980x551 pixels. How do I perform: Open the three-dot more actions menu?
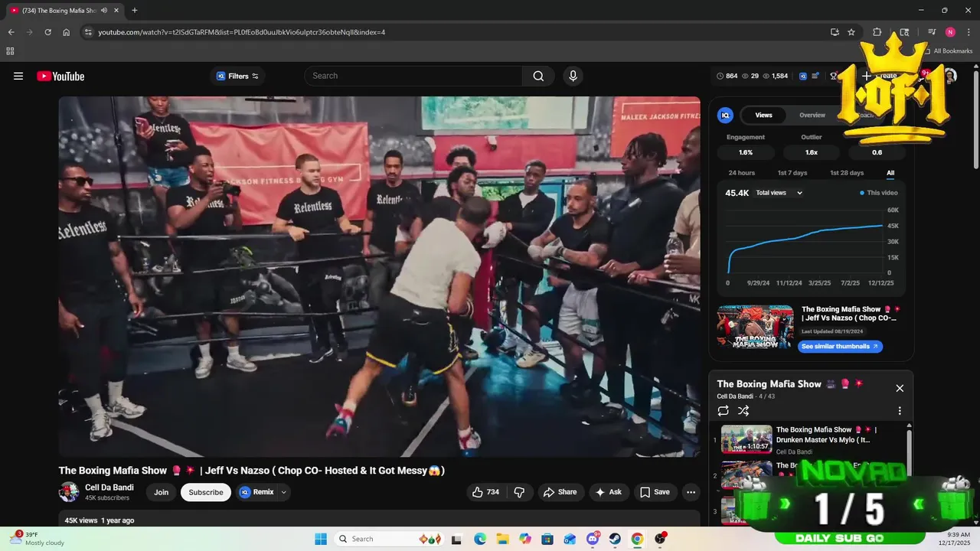click(691, 492)
